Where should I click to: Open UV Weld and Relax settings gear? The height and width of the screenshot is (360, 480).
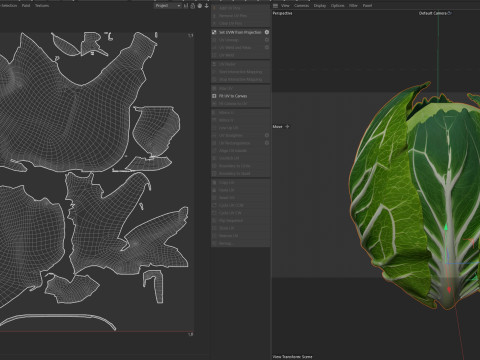[267, 48]
